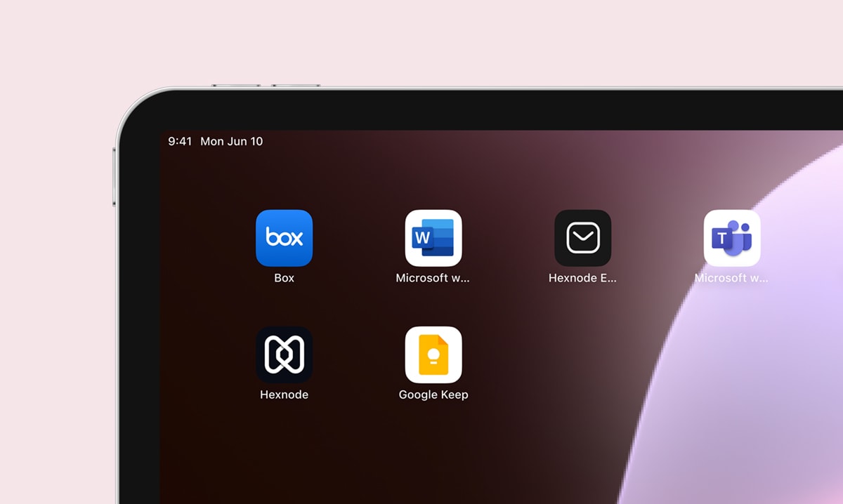This screenshot has height=504, width=843.
Task: Open the Hexnode app icon
Action: click(x=284, y=354)
